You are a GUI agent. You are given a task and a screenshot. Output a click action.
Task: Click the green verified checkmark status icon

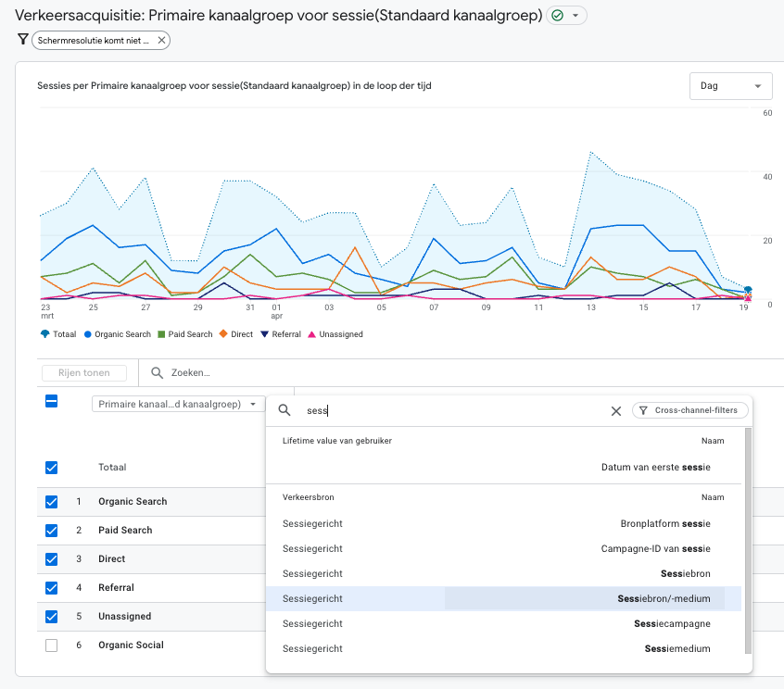point(557,16)
